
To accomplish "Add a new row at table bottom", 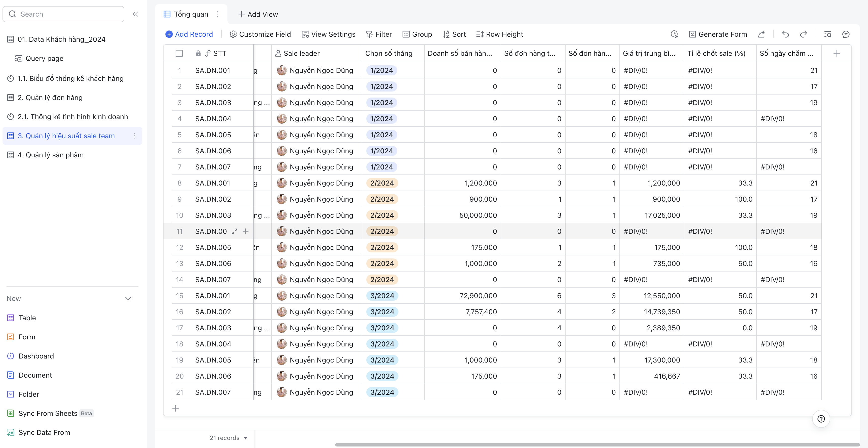I will pos(176,408).
